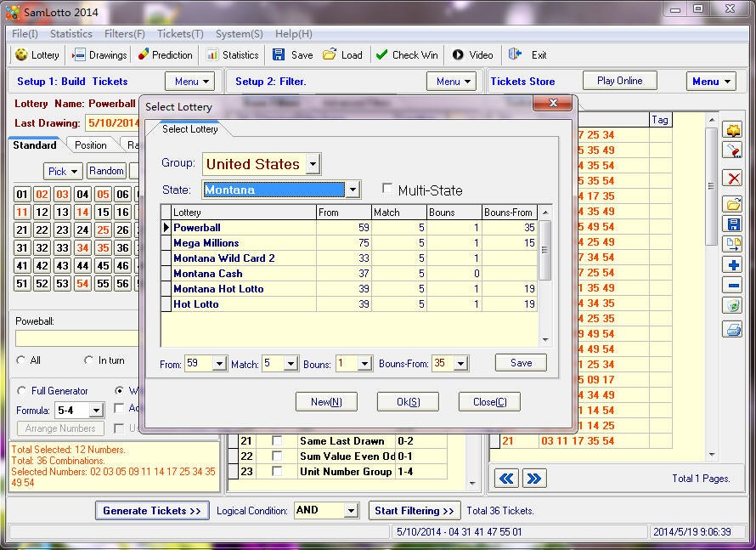The width and height of the screenshot is (756, 550).
Task: Click the flashlight search icon in Tickets Store
Action: (732, 150)
